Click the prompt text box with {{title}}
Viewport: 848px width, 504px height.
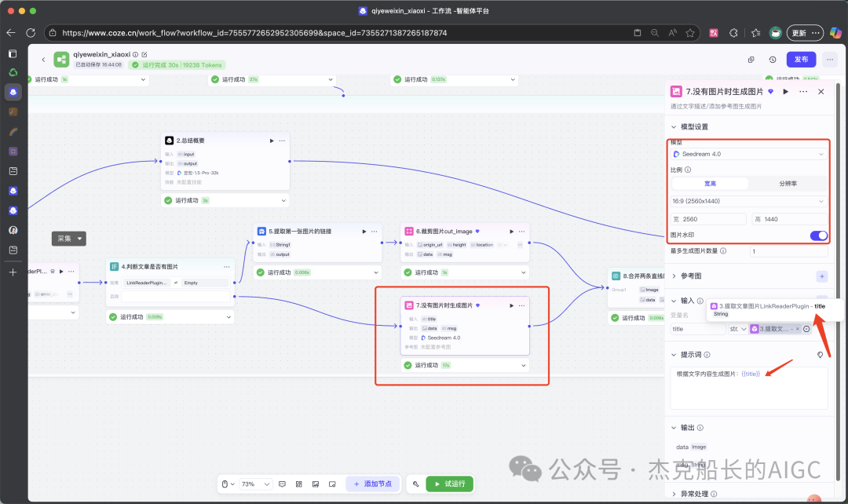(x=749, y=389)
